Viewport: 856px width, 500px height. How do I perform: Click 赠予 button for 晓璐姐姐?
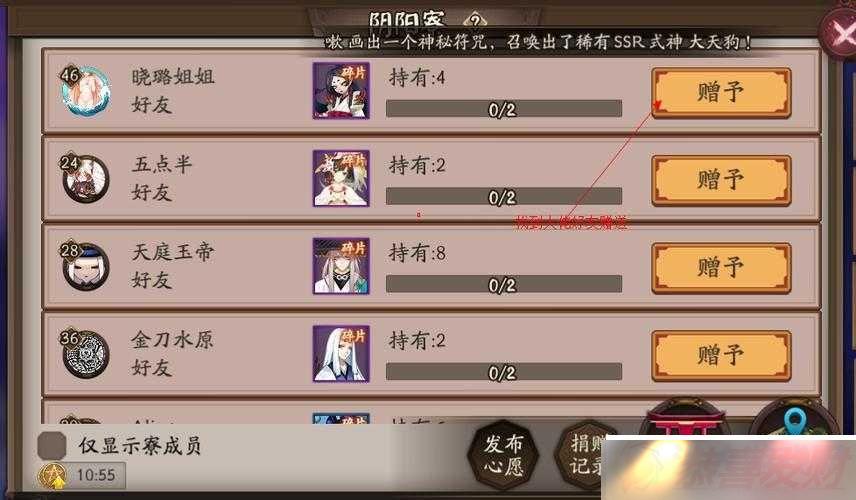(x=721, y=93)
